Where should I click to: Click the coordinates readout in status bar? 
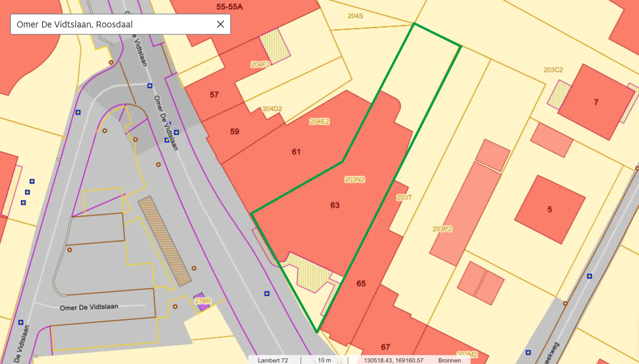click(x=393, y=360)
